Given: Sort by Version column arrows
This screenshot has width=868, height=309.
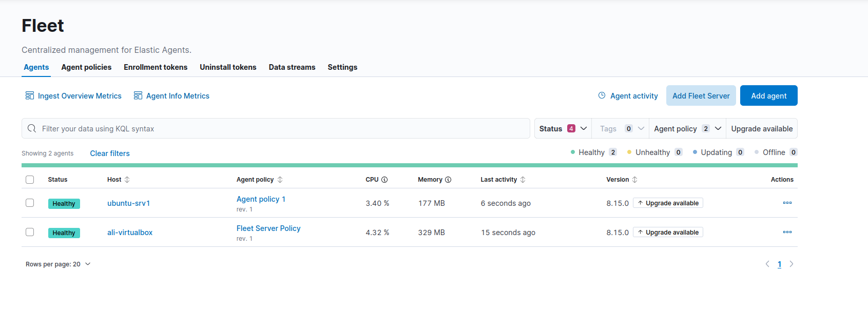Looking at the screenshot, I should [x=635, y=180].
